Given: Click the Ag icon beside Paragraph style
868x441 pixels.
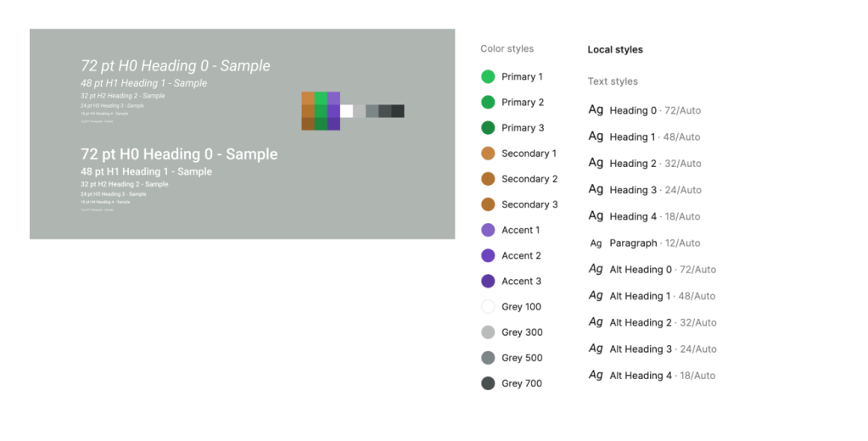Looking at the screenshot, I should (596, 243).
